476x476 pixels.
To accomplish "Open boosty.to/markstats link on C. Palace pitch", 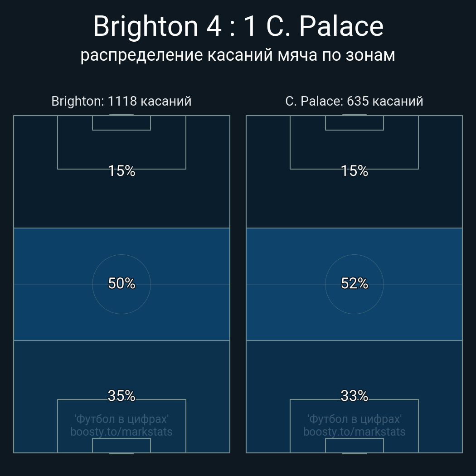I will click(354, 432).
